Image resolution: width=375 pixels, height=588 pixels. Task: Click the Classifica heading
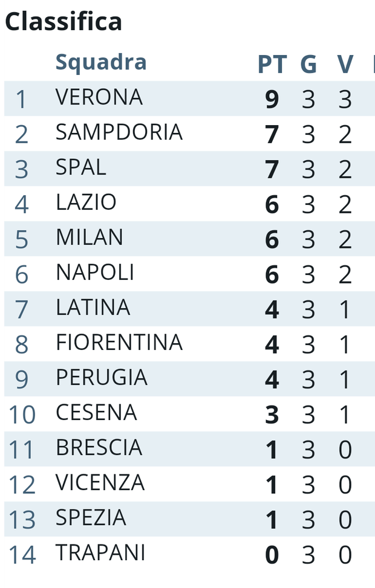click(x=64, y=22)
